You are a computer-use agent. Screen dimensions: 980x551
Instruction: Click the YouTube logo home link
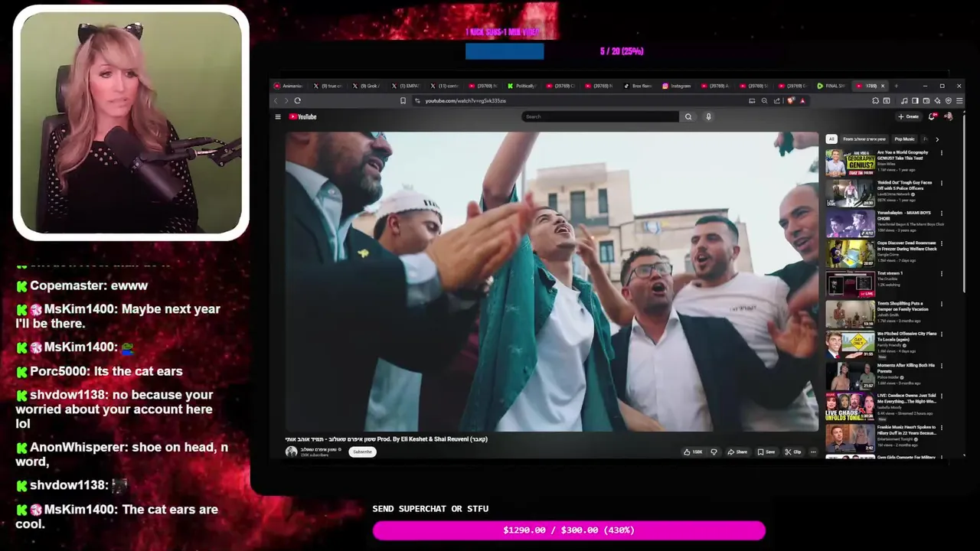303,117
